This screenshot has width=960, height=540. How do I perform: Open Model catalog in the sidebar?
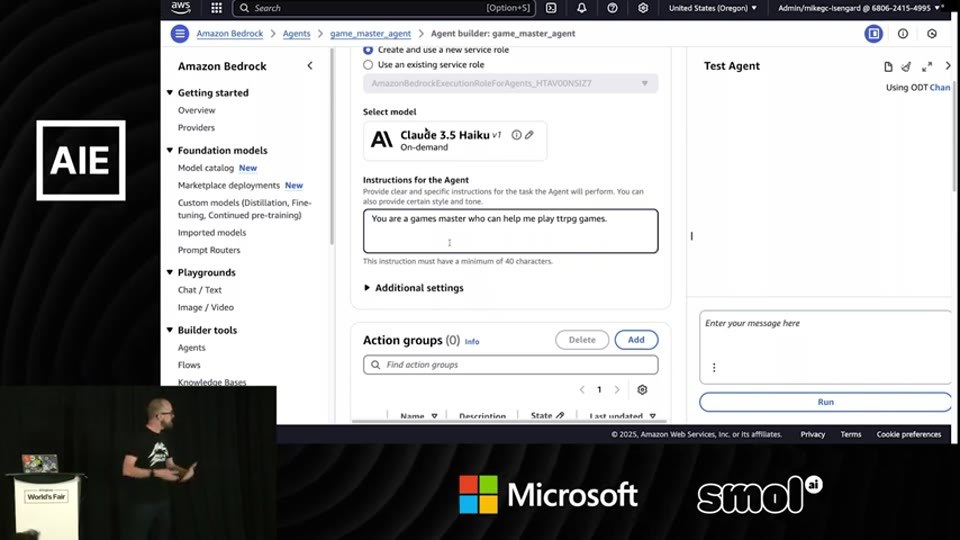point(206,168)
